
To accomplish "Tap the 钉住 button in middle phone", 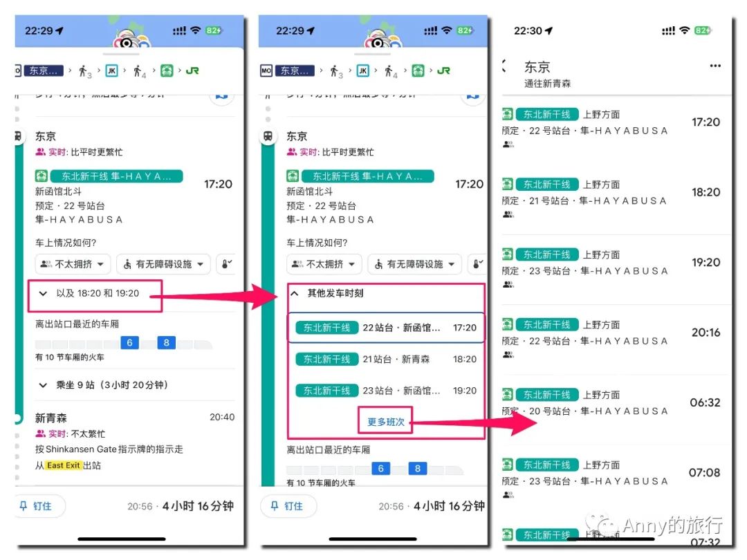I will tap(288, 506).
